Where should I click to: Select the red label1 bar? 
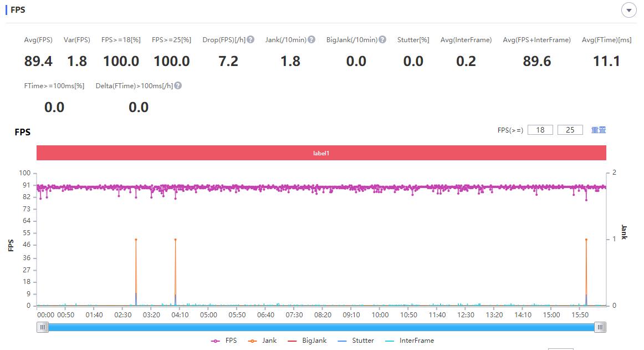(x=321, y=153)
